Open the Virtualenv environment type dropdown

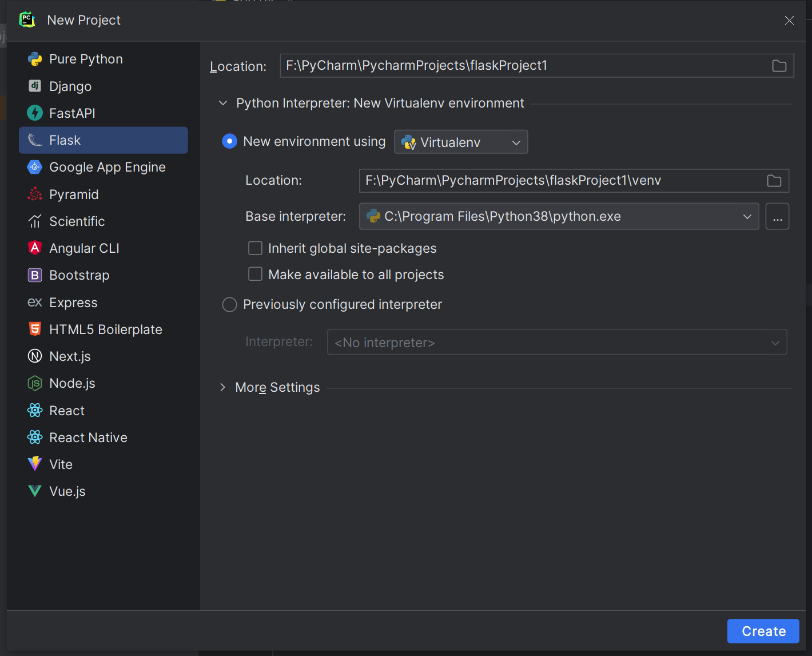tap(461, 142)
